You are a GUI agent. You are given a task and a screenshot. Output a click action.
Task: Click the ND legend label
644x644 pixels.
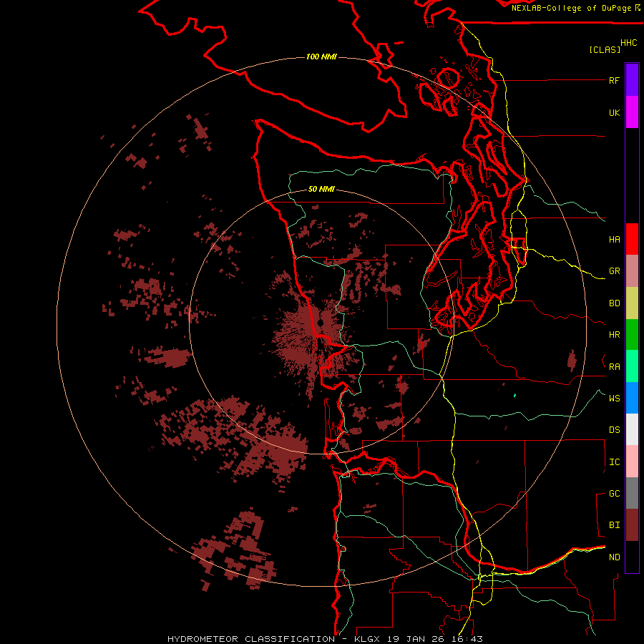click(614, 557)
